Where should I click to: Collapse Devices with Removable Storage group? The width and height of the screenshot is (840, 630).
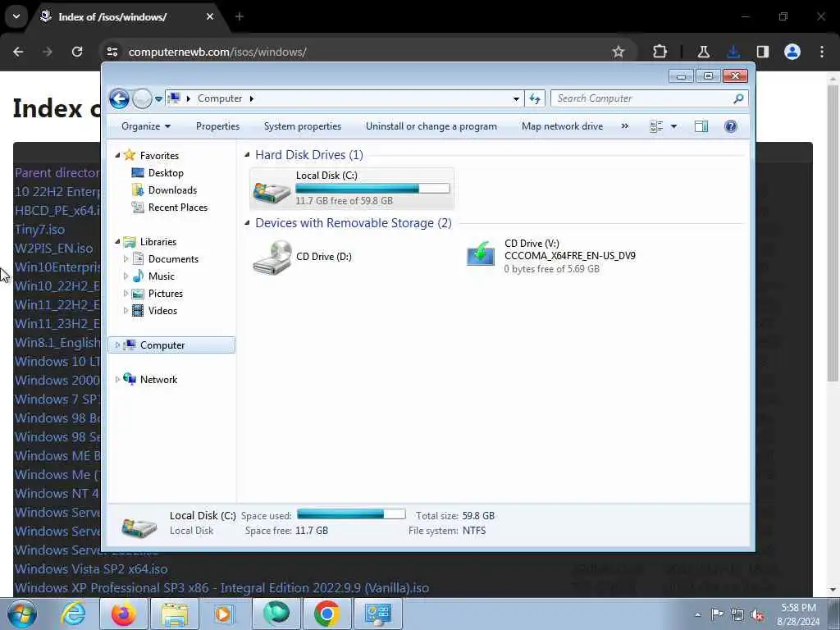247,223
